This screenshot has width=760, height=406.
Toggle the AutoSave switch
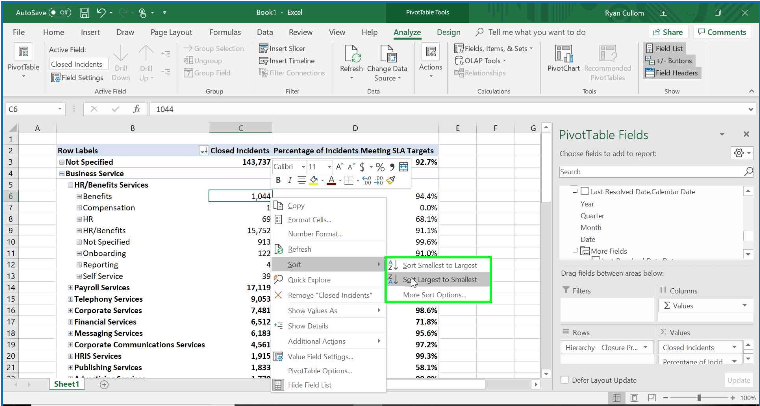(x=59, y=13)
